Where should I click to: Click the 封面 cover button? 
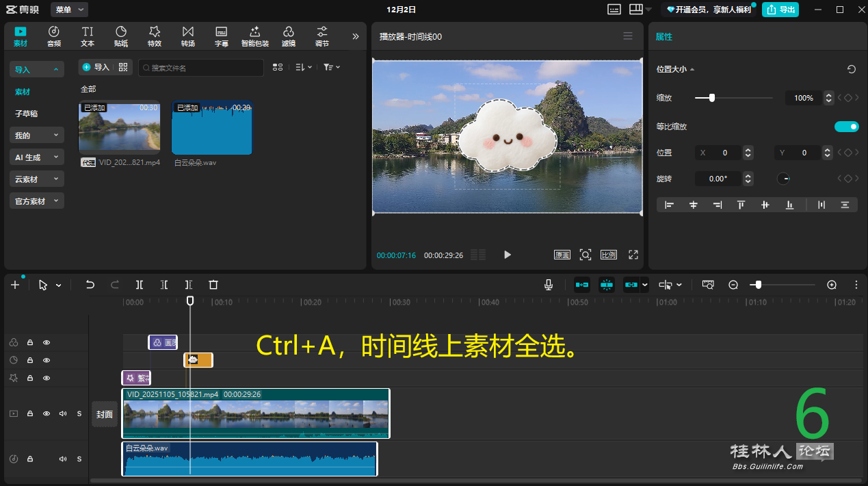105,414
